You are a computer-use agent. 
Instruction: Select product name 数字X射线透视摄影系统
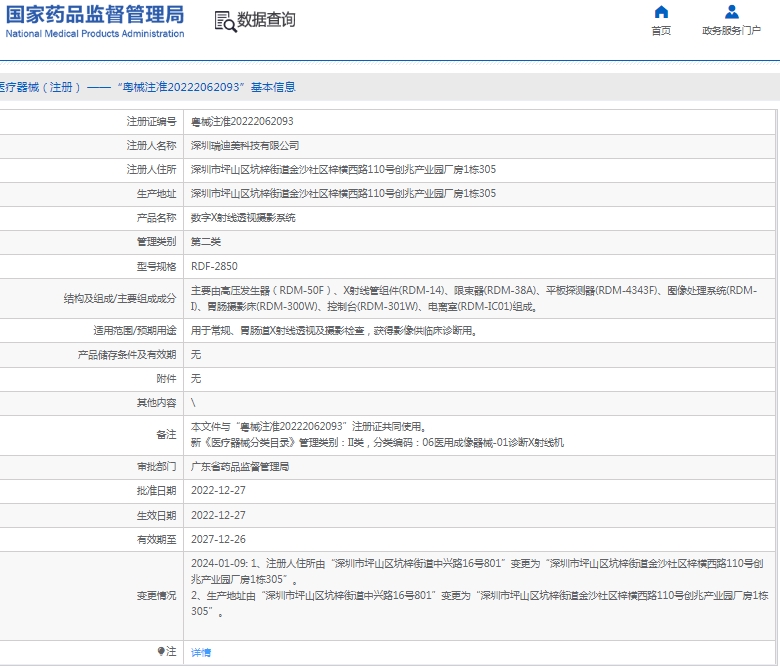click(243, 218)
